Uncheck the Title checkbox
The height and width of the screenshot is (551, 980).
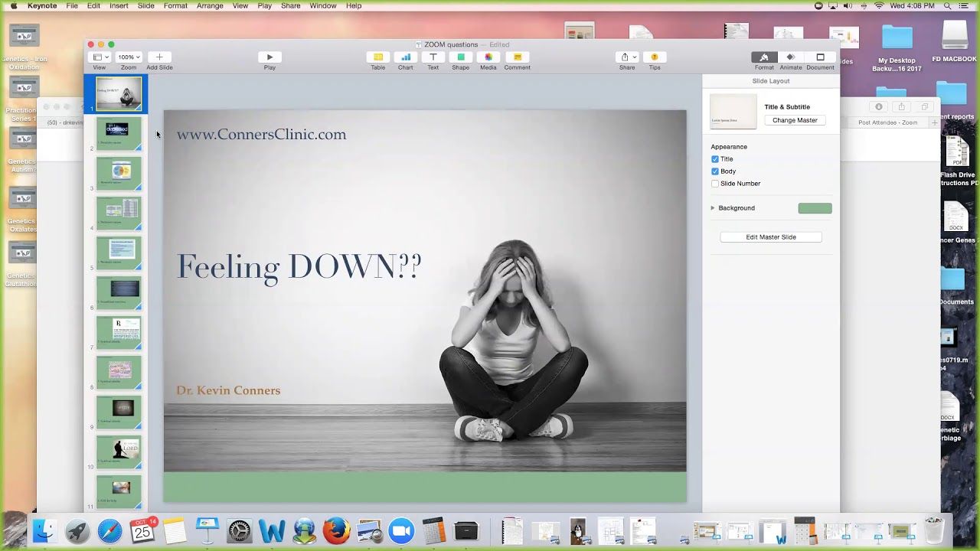pyautogui.click(x=715, y=159)
